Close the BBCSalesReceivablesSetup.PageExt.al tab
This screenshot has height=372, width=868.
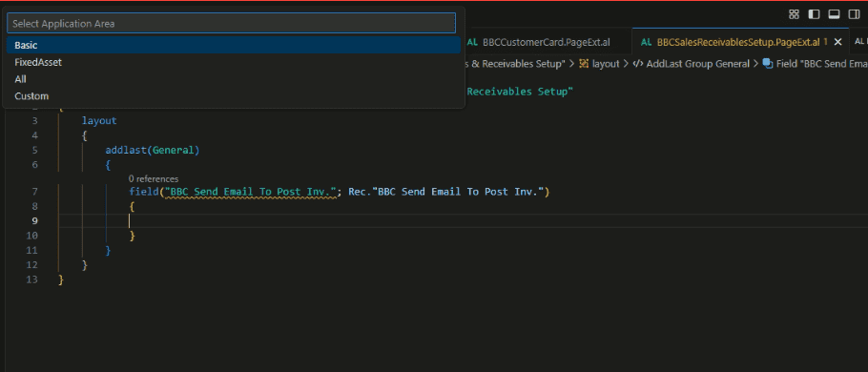pos(837,42)
